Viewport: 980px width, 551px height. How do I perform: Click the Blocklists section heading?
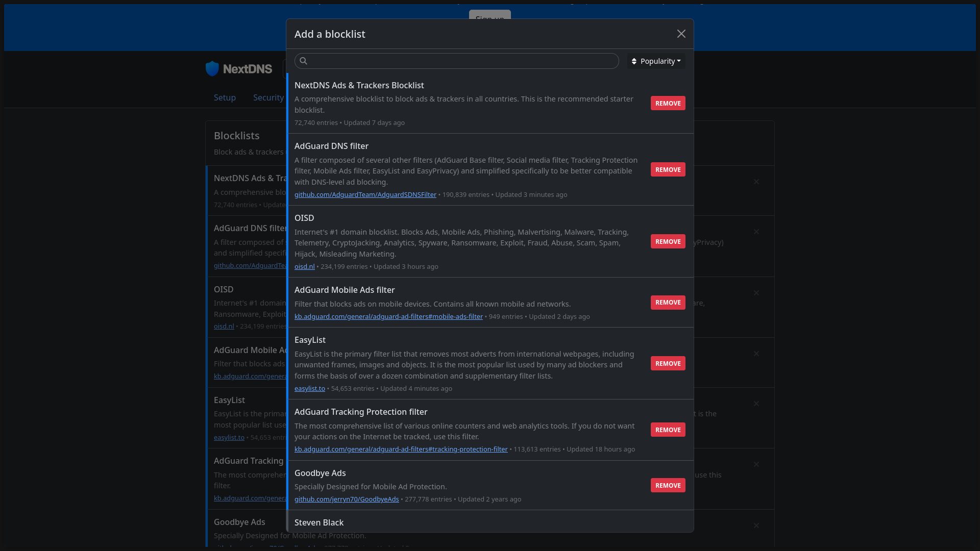tap(237, 136)
